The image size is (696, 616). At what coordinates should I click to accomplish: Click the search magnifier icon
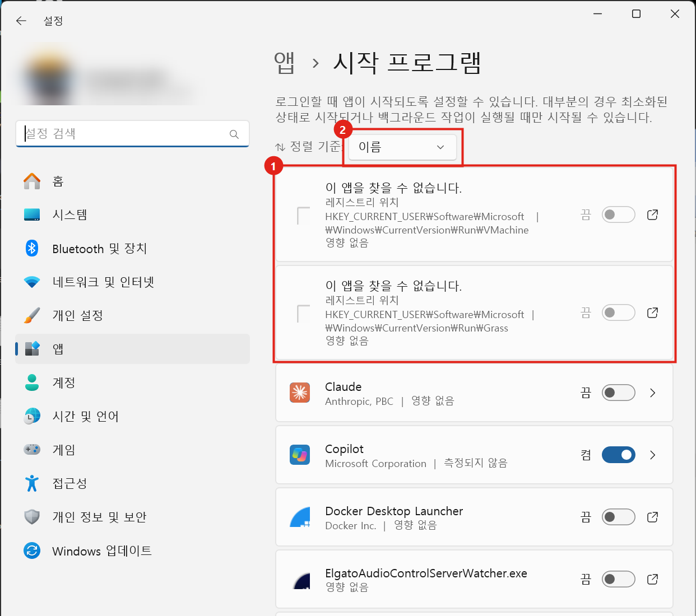click(x=234, y=134)
